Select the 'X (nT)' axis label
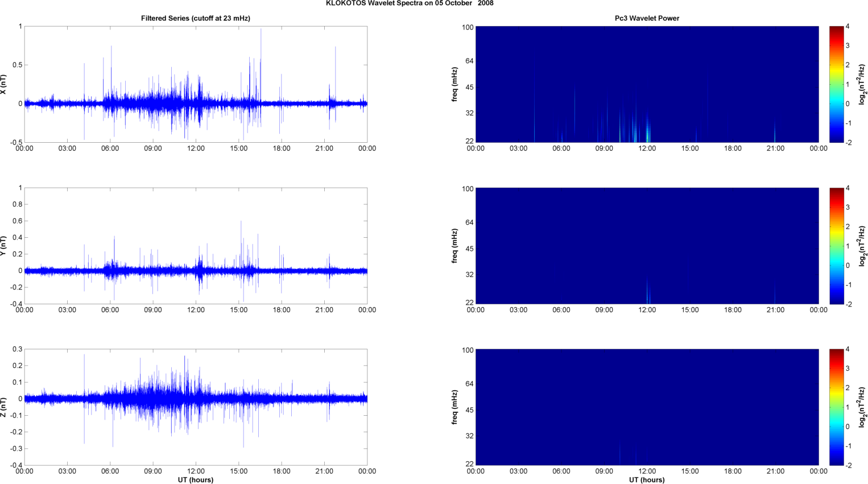Screen dimensions: 868x484 (3, 85)
